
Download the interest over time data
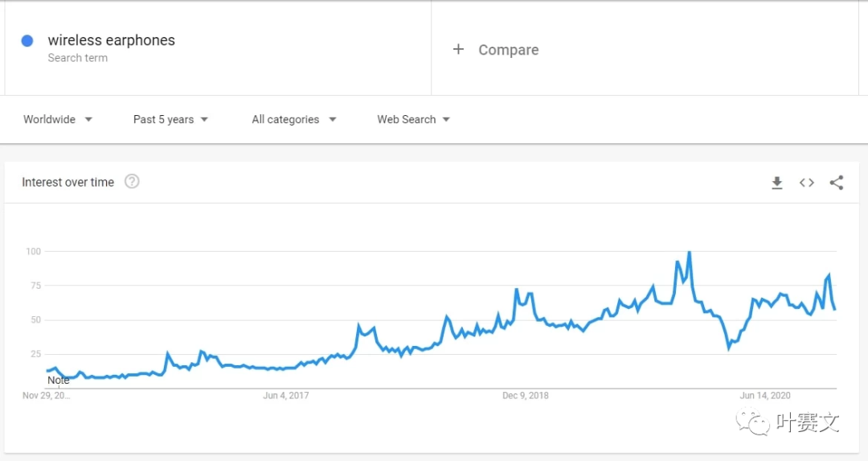[776, 183]
